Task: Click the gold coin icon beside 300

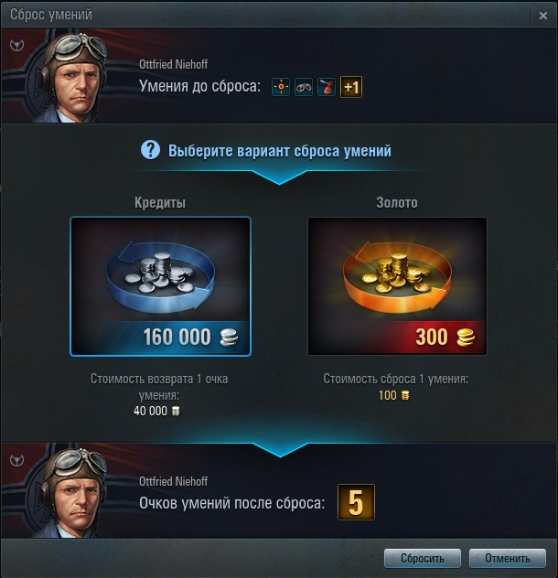Action: [x=465, y=337]
